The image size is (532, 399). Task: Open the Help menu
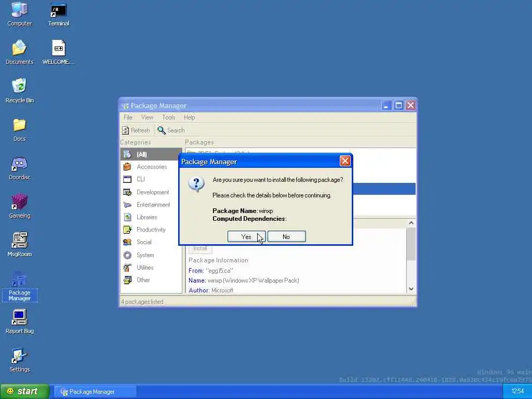pos(189,117)
